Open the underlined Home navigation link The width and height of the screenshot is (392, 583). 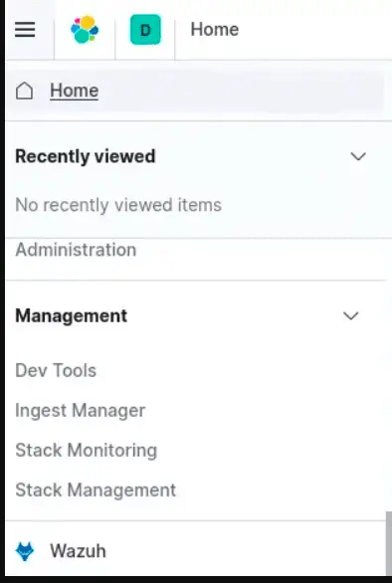point(74,91)
